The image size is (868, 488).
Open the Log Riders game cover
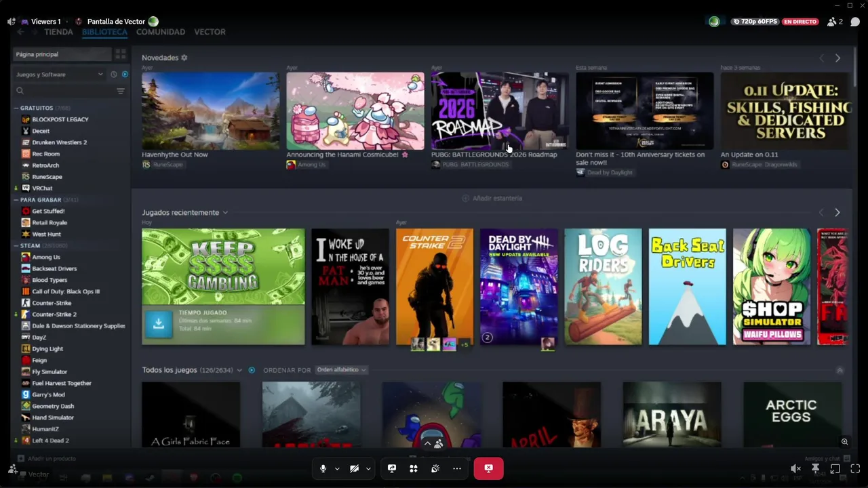tap(603, 287)
